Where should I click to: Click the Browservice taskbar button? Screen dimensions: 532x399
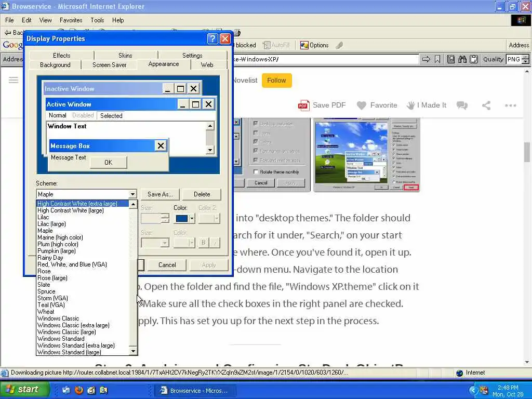tap(195, 391)
